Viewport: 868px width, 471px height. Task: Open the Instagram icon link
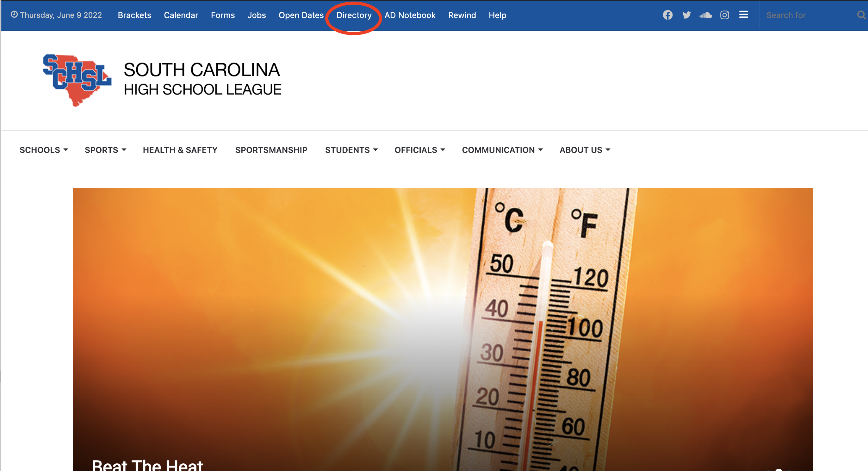pyautogui.click(x=724, y=15)
